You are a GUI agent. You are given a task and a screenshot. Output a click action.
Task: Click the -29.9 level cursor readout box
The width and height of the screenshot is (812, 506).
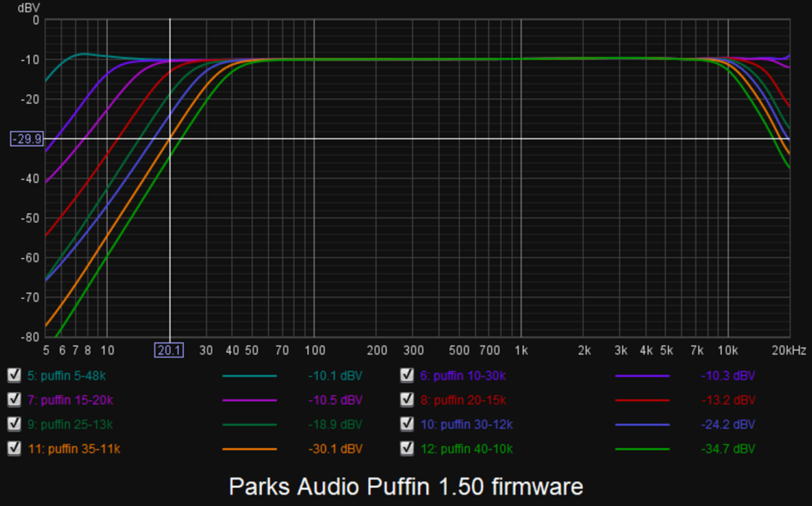click(x=26, y=138)
